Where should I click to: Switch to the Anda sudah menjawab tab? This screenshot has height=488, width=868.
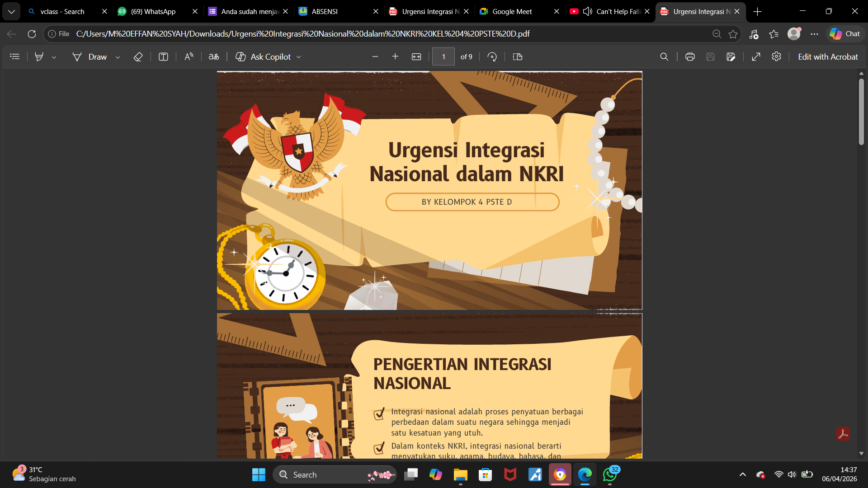pyautogui.click(x=248, y=11)
